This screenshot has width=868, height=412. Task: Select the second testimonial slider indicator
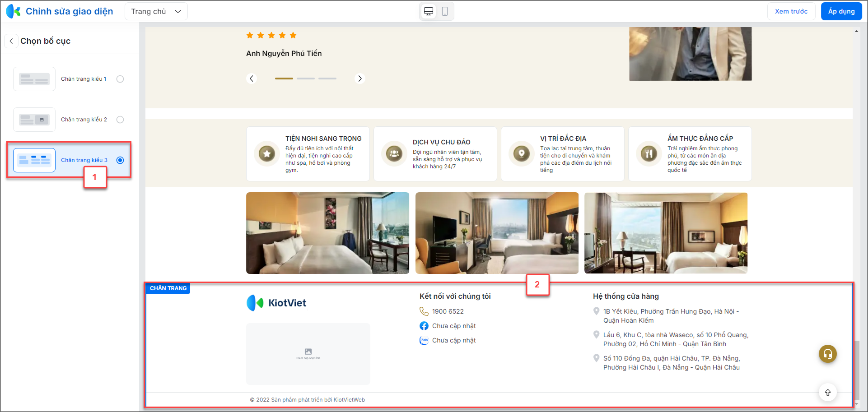pos(306,79)
